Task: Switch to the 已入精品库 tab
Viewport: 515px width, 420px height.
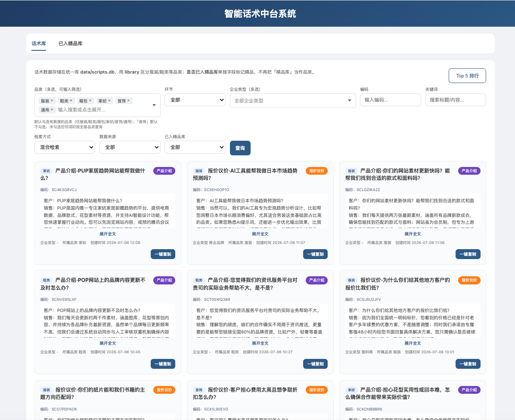Action: coord(70,43)
